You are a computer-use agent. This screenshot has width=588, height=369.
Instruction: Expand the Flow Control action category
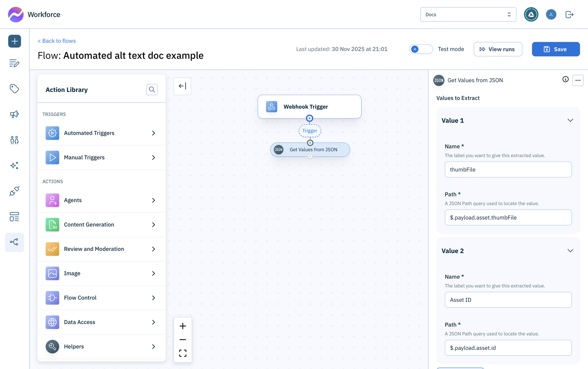tap(102, 298)
